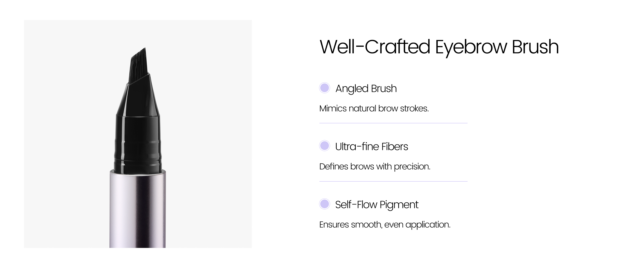Click the word "Pigment" in the third feature title
644x264 pixels.
[x=399, y=205]
